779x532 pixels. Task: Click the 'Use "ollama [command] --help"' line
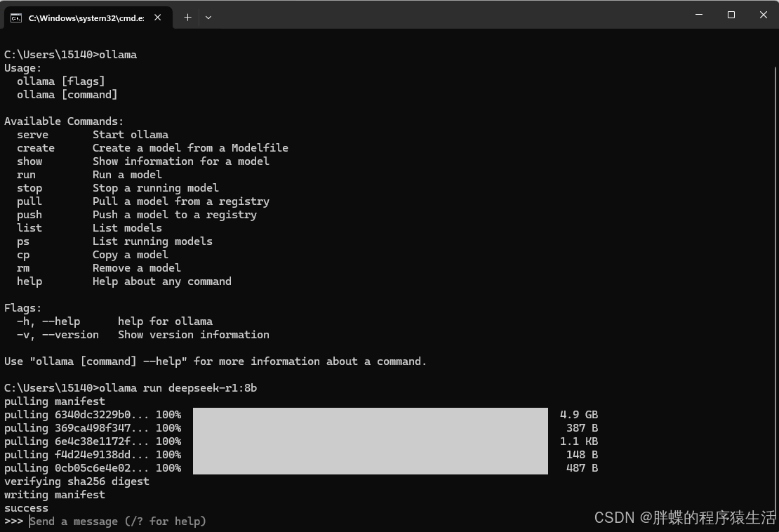[x=215, y=361]
